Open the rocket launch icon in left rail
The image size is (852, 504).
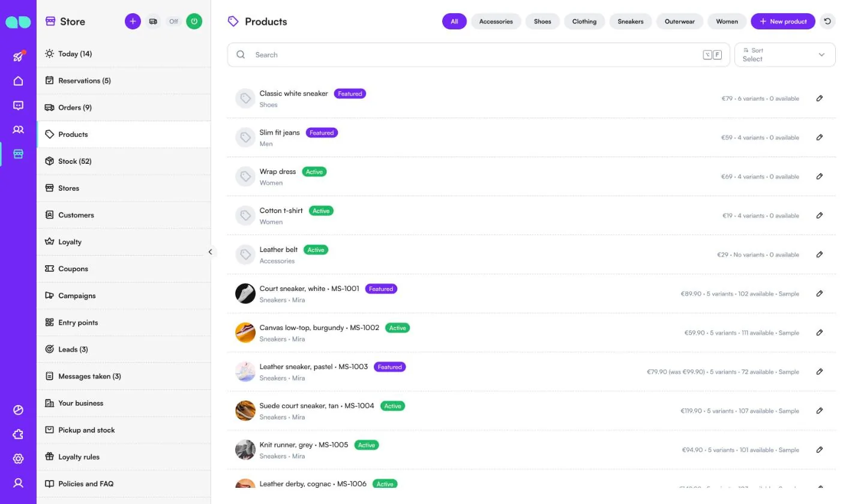18,56
